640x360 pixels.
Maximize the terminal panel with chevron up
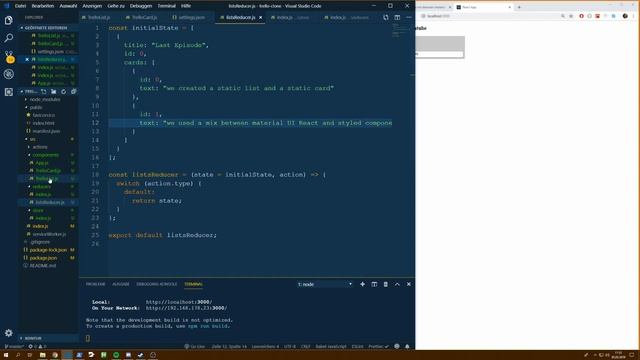[397, 284]
